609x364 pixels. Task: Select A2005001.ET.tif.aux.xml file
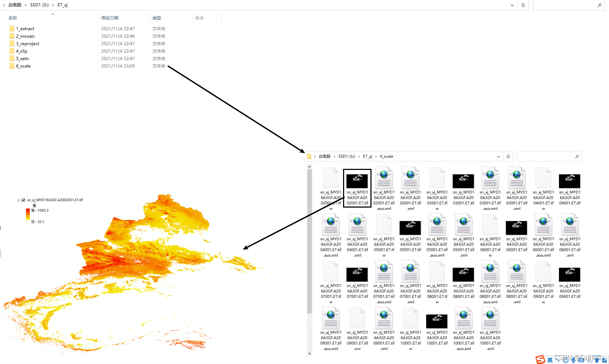[437, 236]
